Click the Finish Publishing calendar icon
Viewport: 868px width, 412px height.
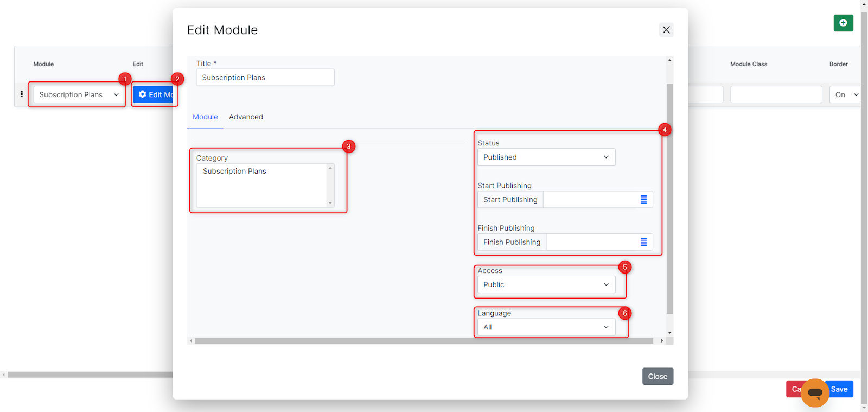(x=643, y=242)
